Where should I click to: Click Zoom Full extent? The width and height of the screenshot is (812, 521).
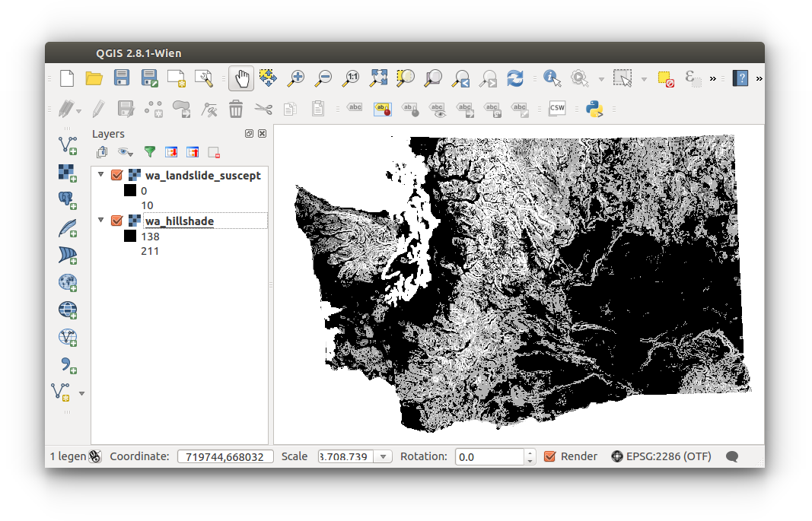coord(377,78)
